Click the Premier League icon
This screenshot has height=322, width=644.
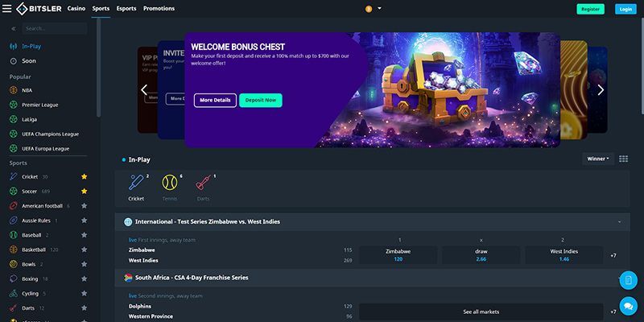point(14,105)
